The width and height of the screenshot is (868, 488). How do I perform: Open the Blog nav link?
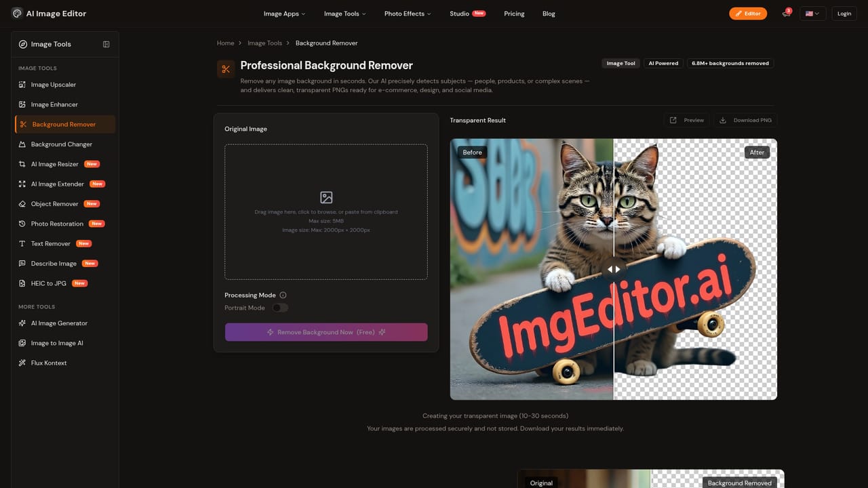click(549, 14)
